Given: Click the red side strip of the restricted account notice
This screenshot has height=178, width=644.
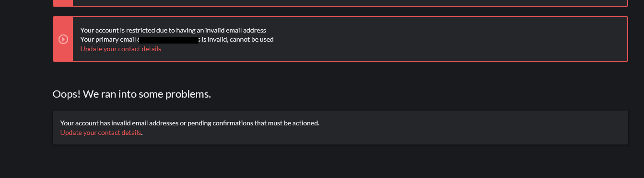Looking at the screenshot, I should 63,39.
